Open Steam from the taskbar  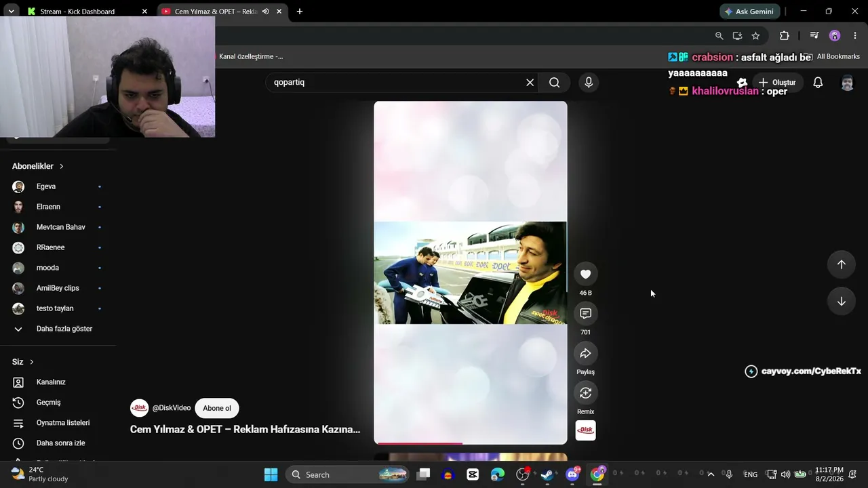tap(547, 474)
